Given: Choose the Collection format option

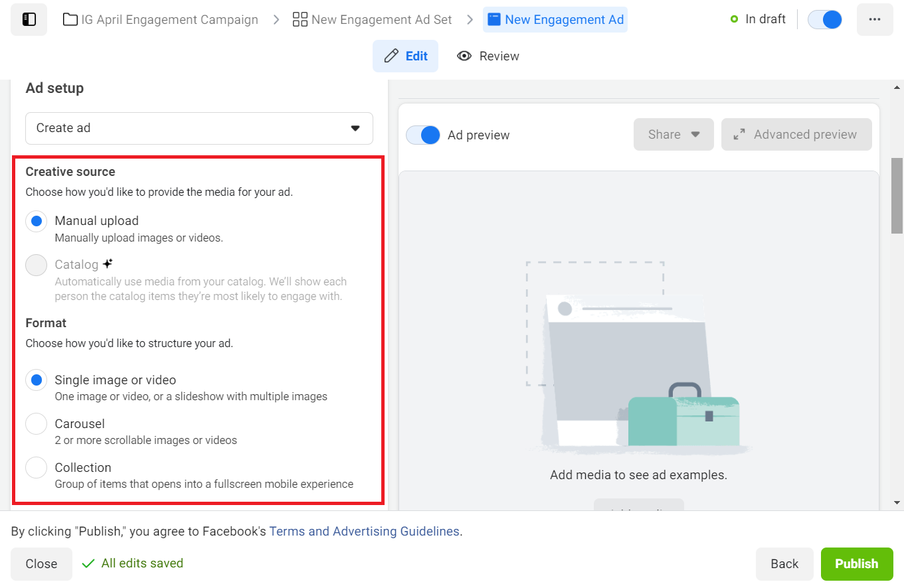Looking at the screenshot, I should pos(36,467).
